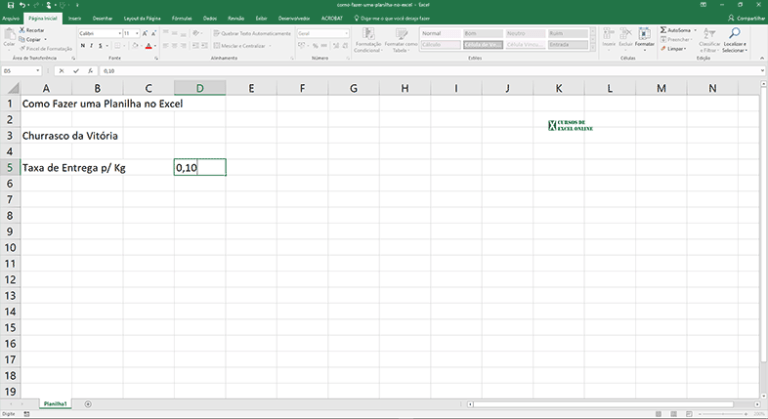Decrease decimal places
The width and height of the screenshot is (768, 419).
tap(344, 46)
